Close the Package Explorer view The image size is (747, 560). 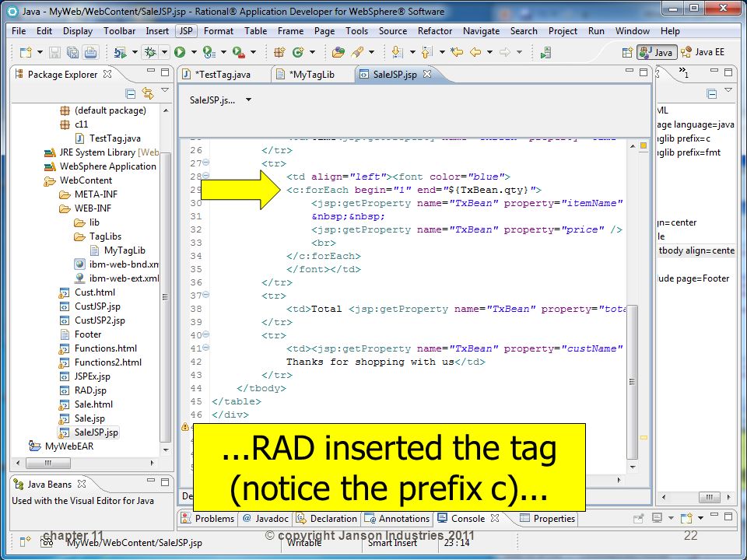click(x=107, y=74)
